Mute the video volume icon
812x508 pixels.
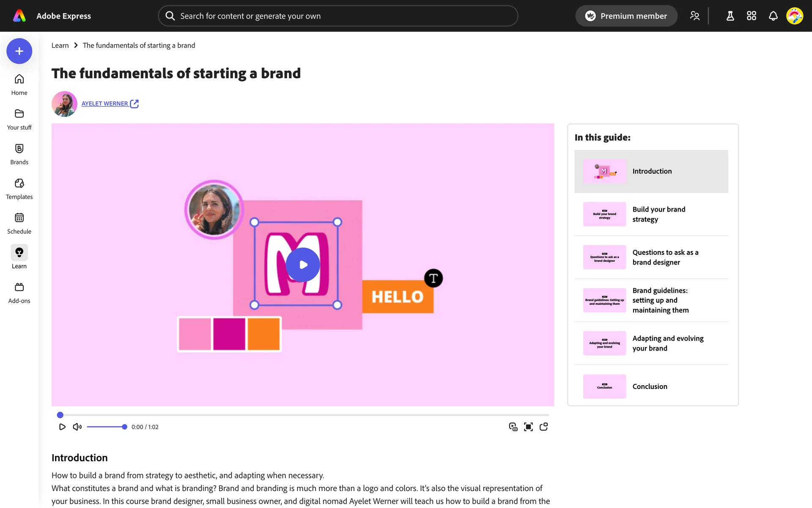(77, 427)
